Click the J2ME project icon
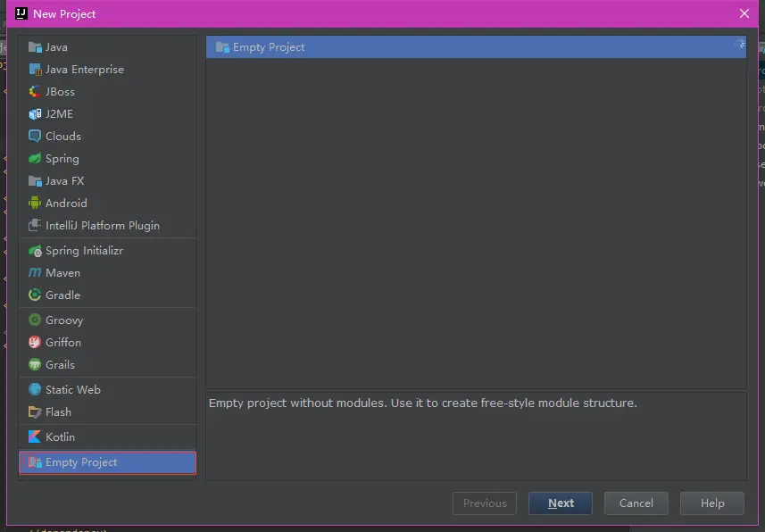 click(x=36, y=113)
